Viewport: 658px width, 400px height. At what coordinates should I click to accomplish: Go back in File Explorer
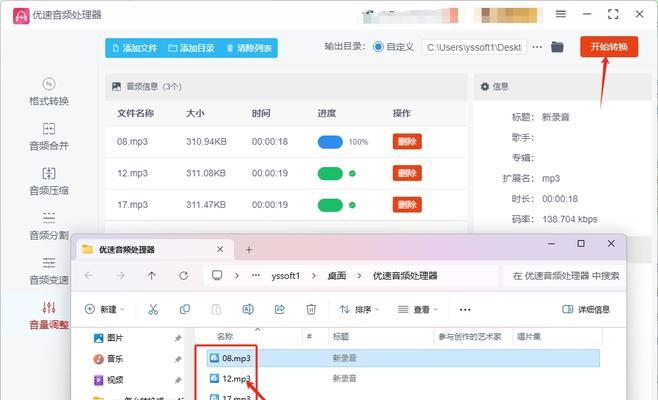pos(89,276)
